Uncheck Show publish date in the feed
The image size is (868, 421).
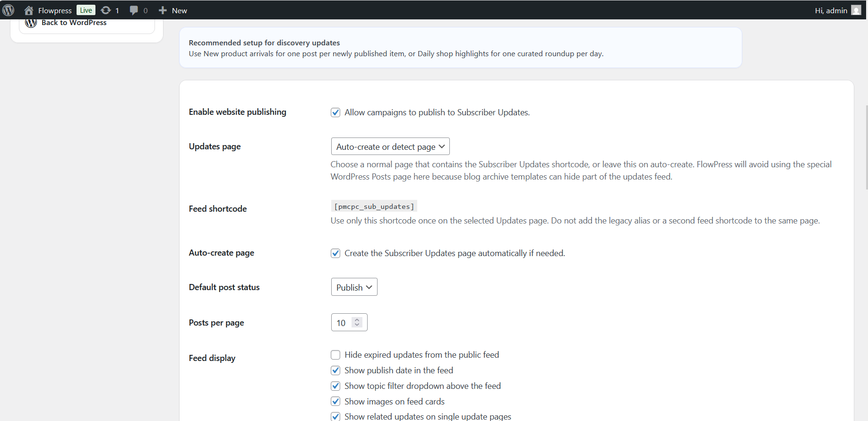tap(335, 370)
